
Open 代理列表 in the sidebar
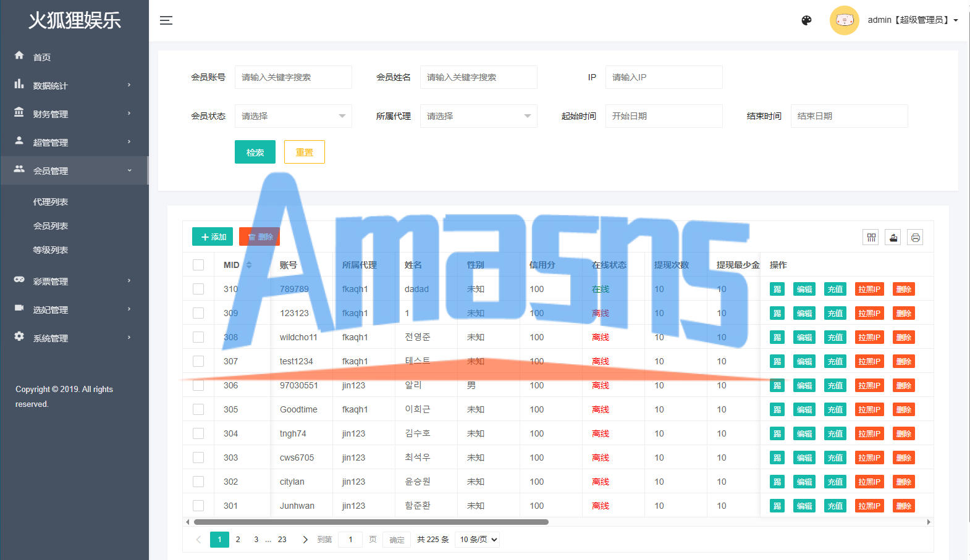(51, 202)
